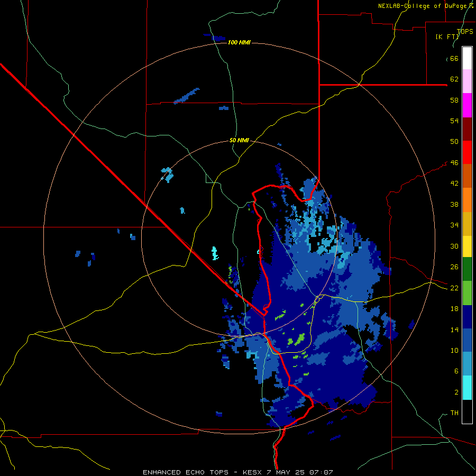Viewport: 476px width, 476px height.
Task: Click the legend value '58'
Action: (x=454, y=100)
